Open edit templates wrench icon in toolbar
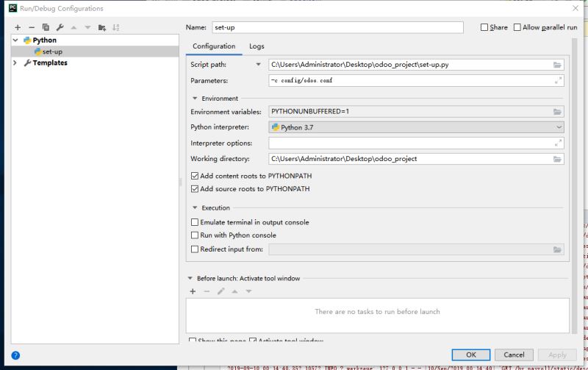588x370 pixels. pyautogui.click(x=60, y=27)
